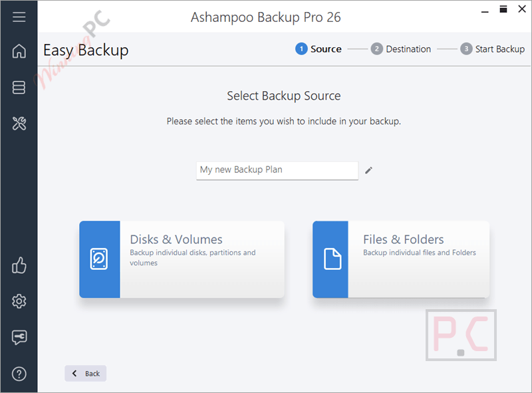Open the support chat icon

point(19,337)
